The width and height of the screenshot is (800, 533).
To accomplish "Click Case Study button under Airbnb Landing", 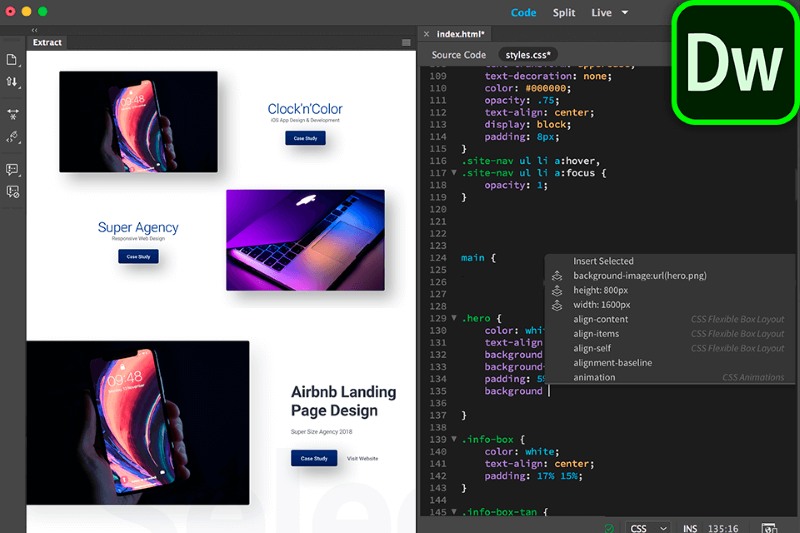I will click(314, 459).
